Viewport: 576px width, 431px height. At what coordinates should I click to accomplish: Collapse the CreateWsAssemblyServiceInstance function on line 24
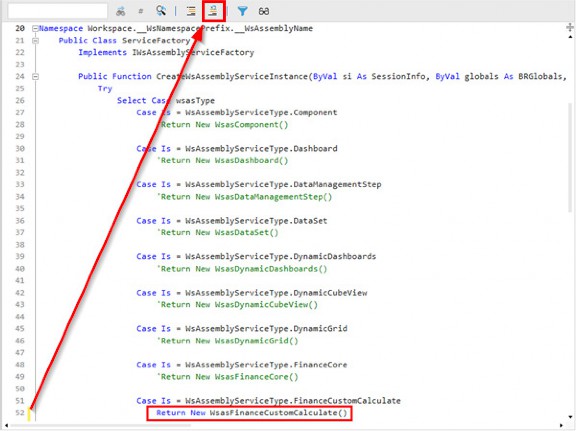(x=35, y=76)
